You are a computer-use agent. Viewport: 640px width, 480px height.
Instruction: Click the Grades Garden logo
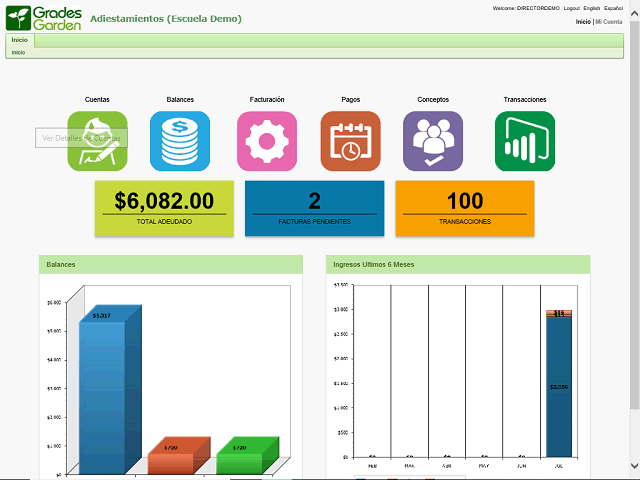click(x=44, y=18)
